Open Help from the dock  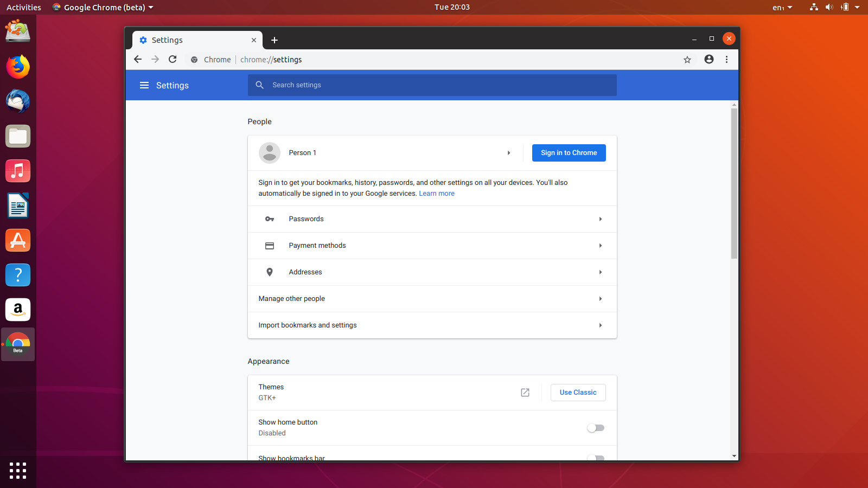click(x=18, y=275)
